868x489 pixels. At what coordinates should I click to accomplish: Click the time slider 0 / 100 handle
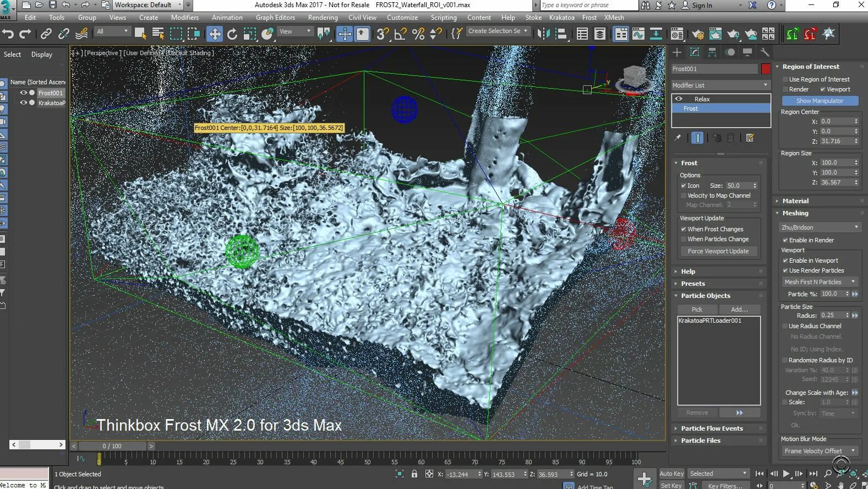point(112,446)
